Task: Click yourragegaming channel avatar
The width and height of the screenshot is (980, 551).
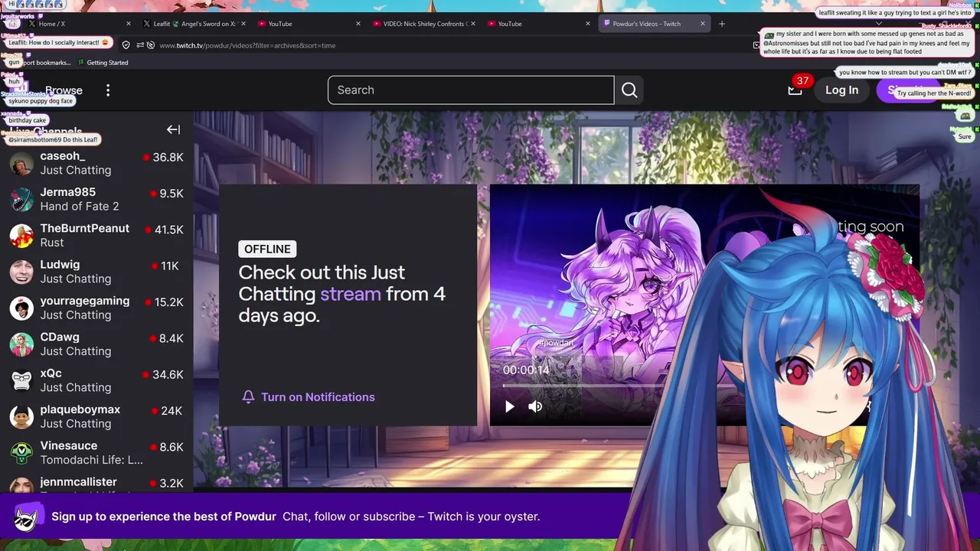Action: click(x=21, y=308)
